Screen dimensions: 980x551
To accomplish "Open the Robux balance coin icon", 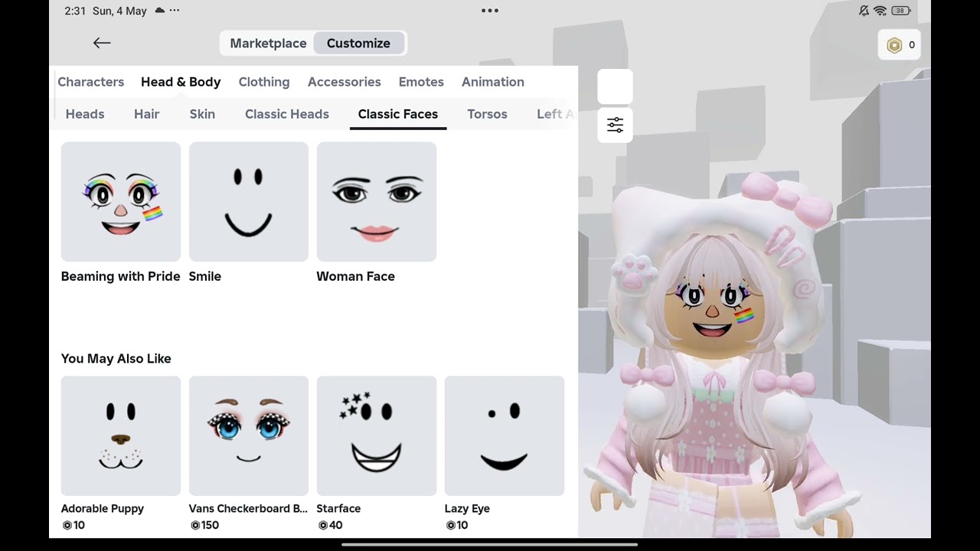I will (894, 45).
